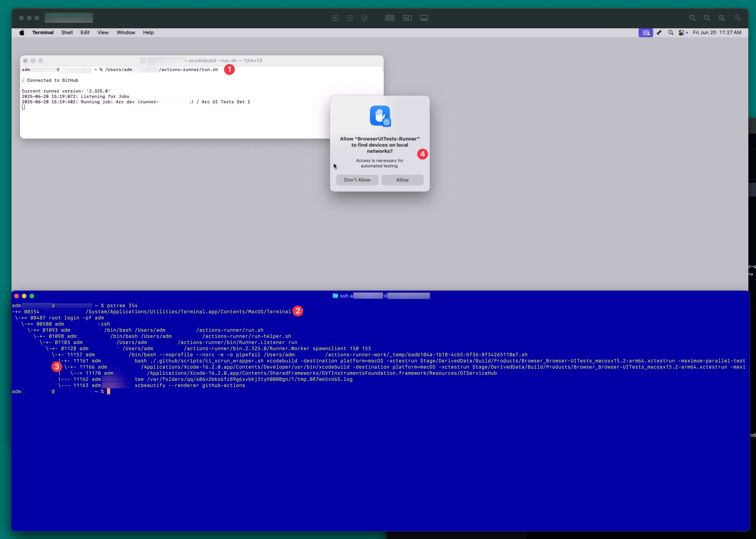Screen dimensions: 756x539
Task: Open the Shell menu
Action: pyautogui.click(x=67, y=32)
